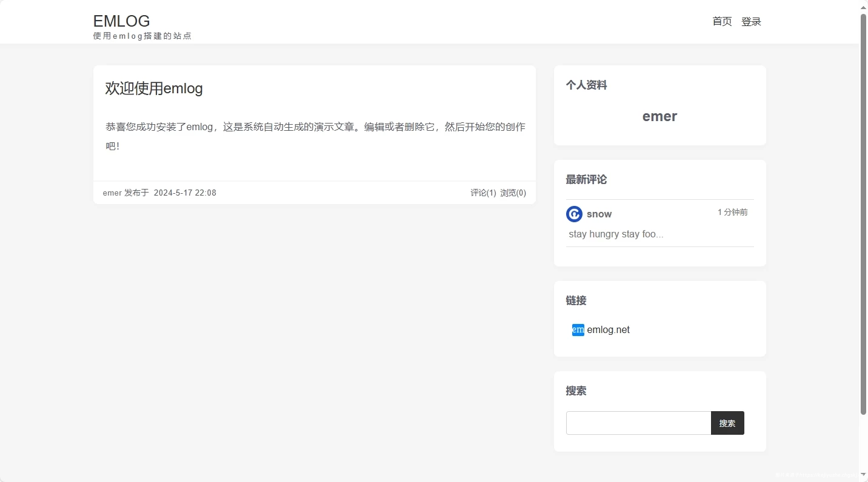Click the snow commenter avatar icon
This screenshot has height=482, width=868.
point(574,214)
